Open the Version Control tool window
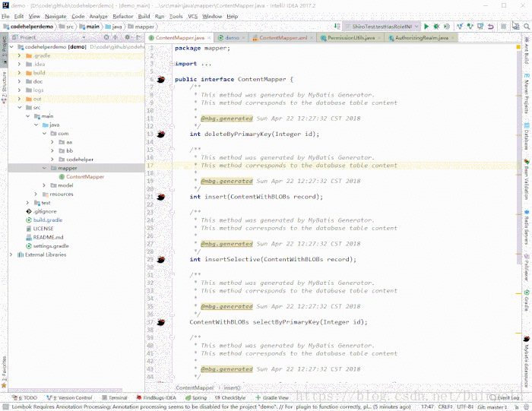Screen dimensions: 532x411 [x=69, y=398]
